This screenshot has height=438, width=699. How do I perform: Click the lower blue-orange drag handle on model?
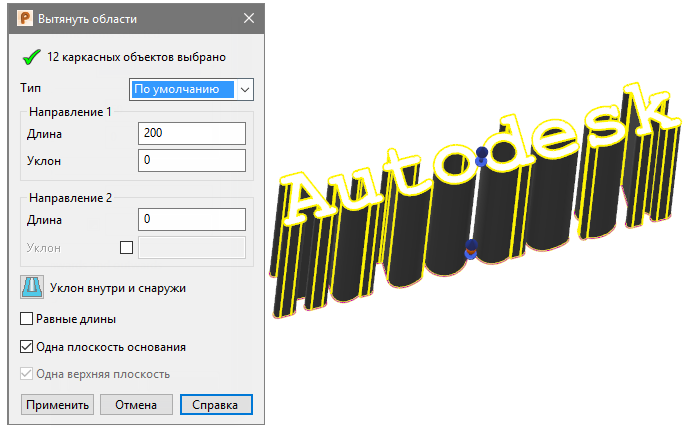coord(471,249)
